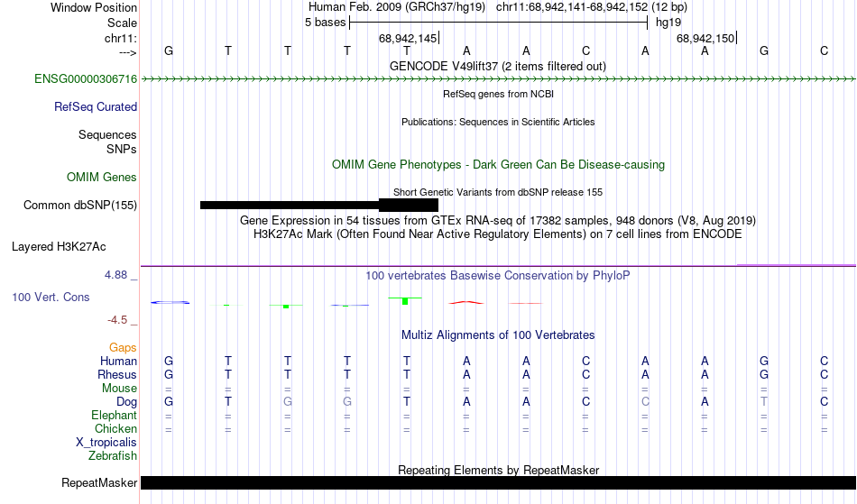Open the RefSeq Curated track label
Viewport: 857px width, 504px height.
[x=96, y=107]
